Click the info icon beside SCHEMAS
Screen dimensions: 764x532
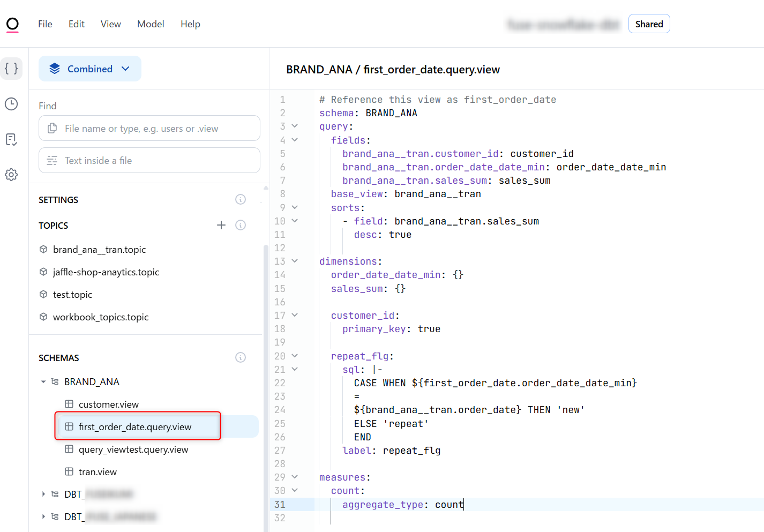tap(240, 357)
